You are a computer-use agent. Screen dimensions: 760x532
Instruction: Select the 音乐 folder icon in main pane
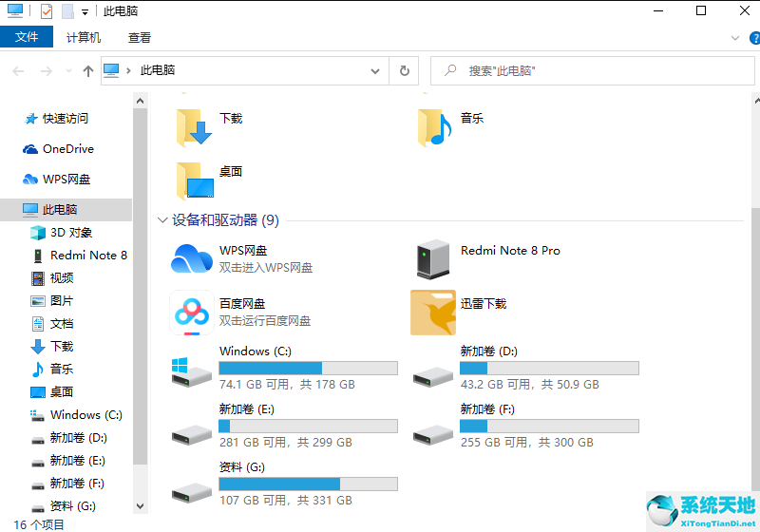(434, 127)
